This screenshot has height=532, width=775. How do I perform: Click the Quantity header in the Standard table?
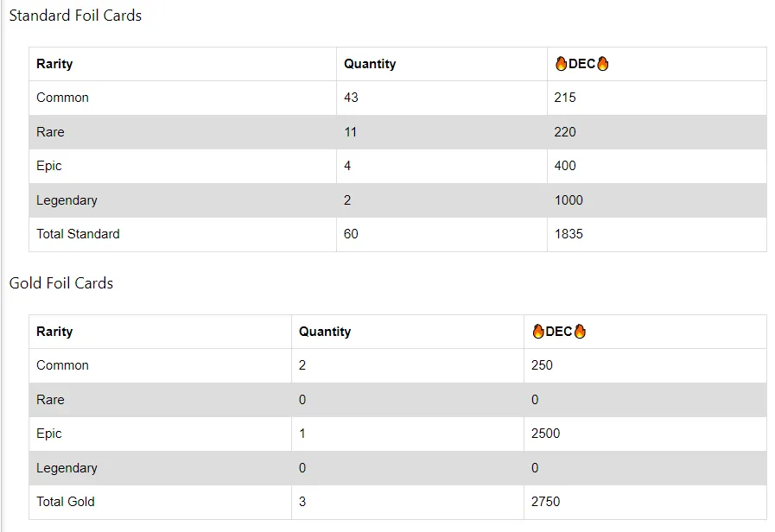(370, 64)
